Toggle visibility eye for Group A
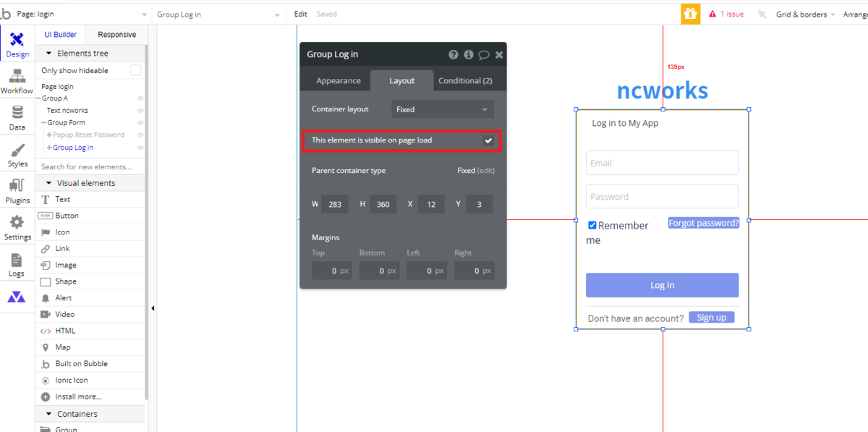Image resolution: width=868 pixels, height=432 pixels. coord(140,98)
